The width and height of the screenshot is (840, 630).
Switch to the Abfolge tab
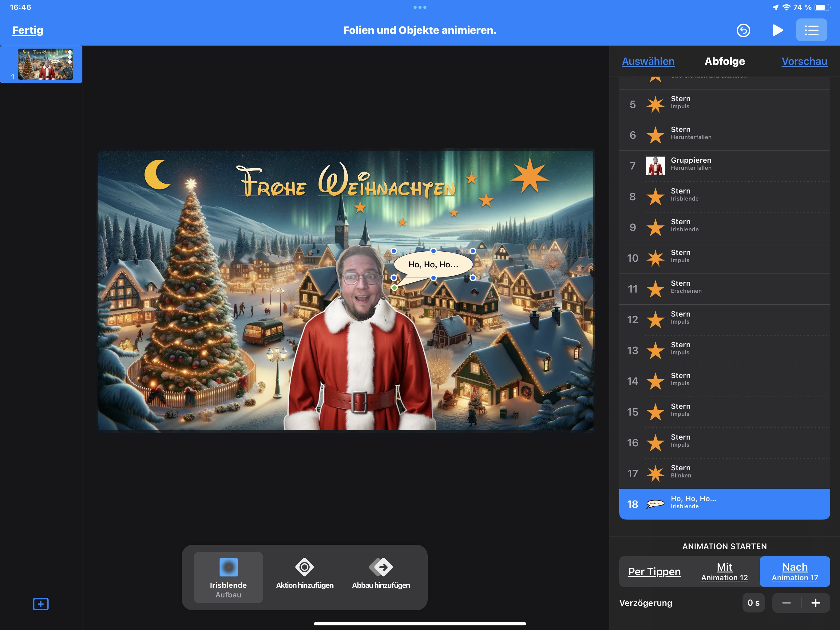[725, 61]
